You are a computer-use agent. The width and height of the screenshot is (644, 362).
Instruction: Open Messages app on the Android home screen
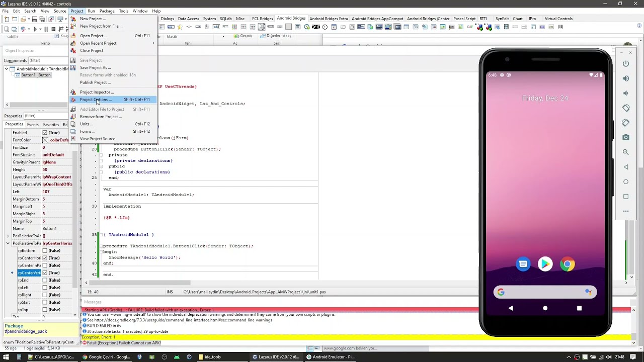tap(523, 264)
